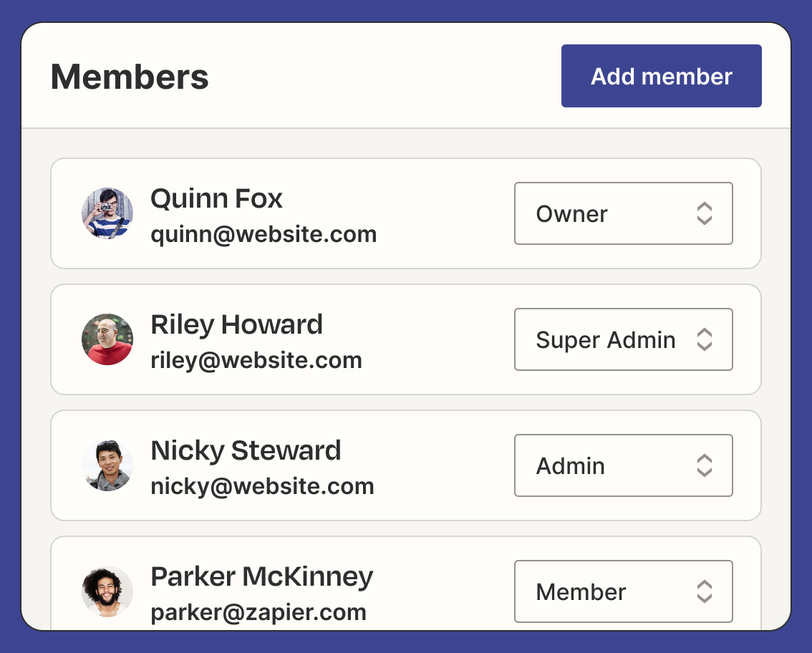Open the Super Admin role dropdown
This screenshot has height=653, width=812.
tap(623, 339)
